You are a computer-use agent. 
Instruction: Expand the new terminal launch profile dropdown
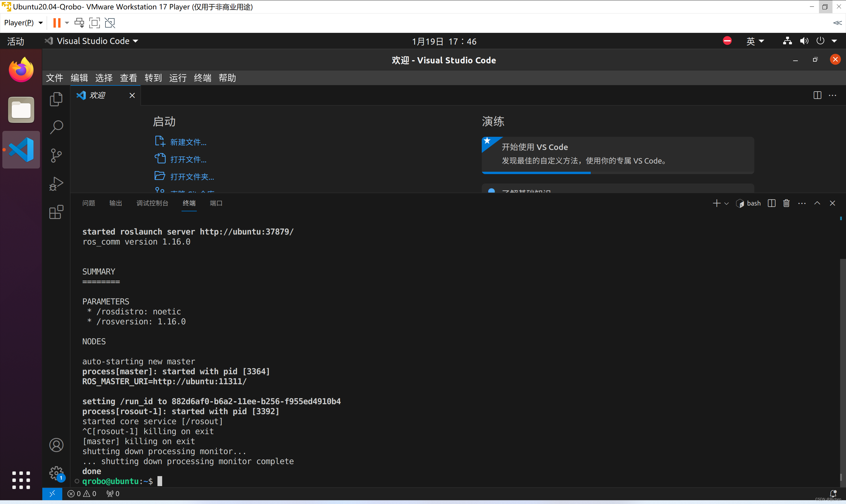pyautogui.click(x=726, y=203)
